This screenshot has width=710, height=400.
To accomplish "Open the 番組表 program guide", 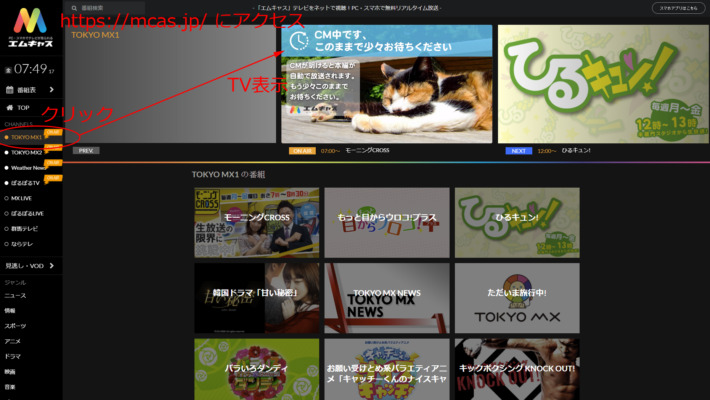I will click(27, 89).
